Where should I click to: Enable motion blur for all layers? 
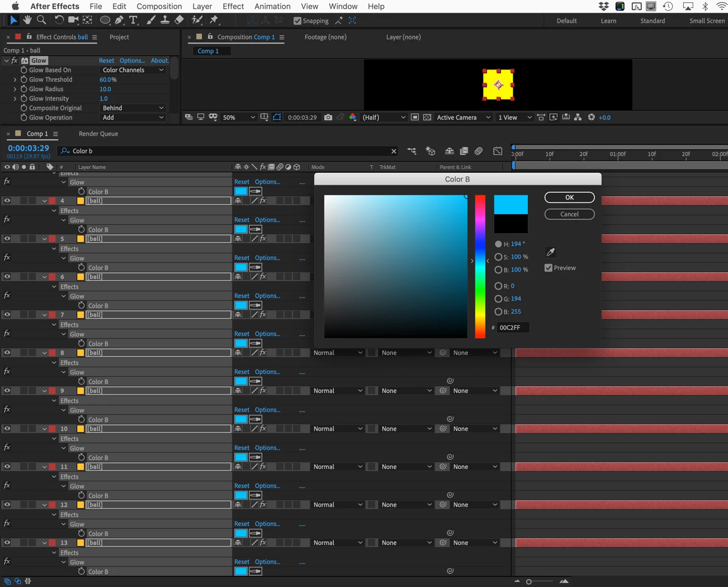pyautogui.click(x=479, y=151)
